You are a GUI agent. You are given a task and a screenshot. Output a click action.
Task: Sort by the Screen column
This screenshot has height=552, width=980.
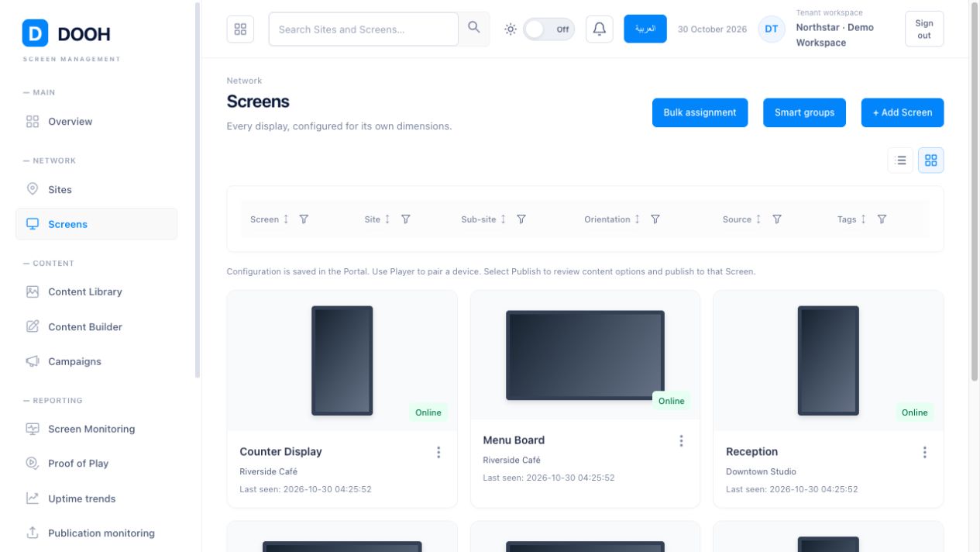286,219
